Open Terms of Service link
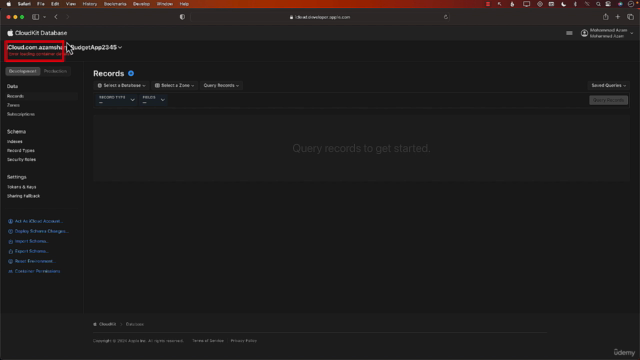The height and width of the screenshot is (360, 640). (x=208, y=341)
